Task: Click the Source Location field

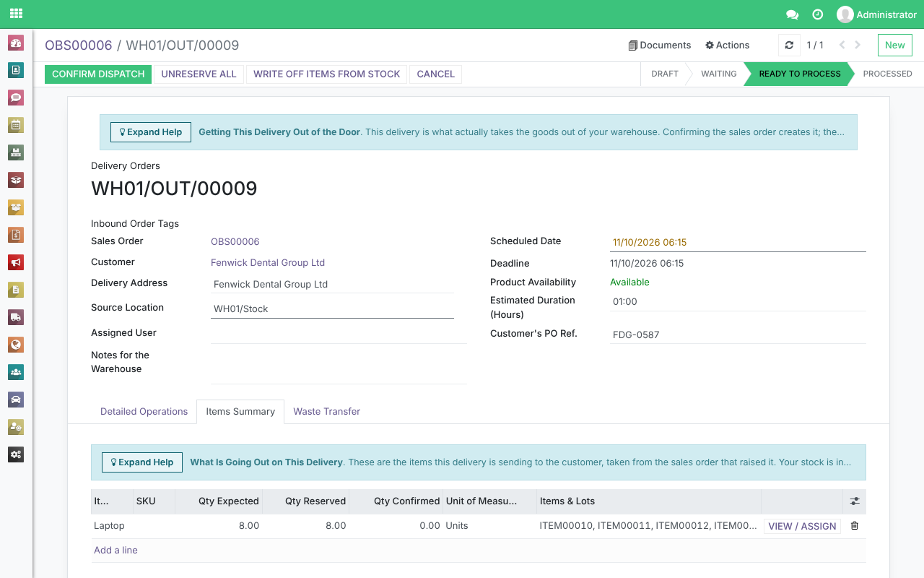Action: pyautogui.click(x=332, y=309)
